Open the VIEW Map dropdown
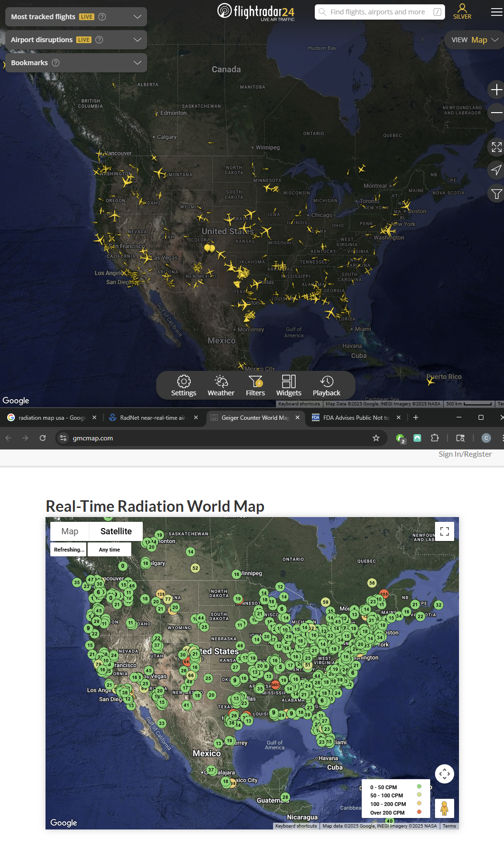The width and height of the screenshot is (504, 852). click(x=474, y=40)
